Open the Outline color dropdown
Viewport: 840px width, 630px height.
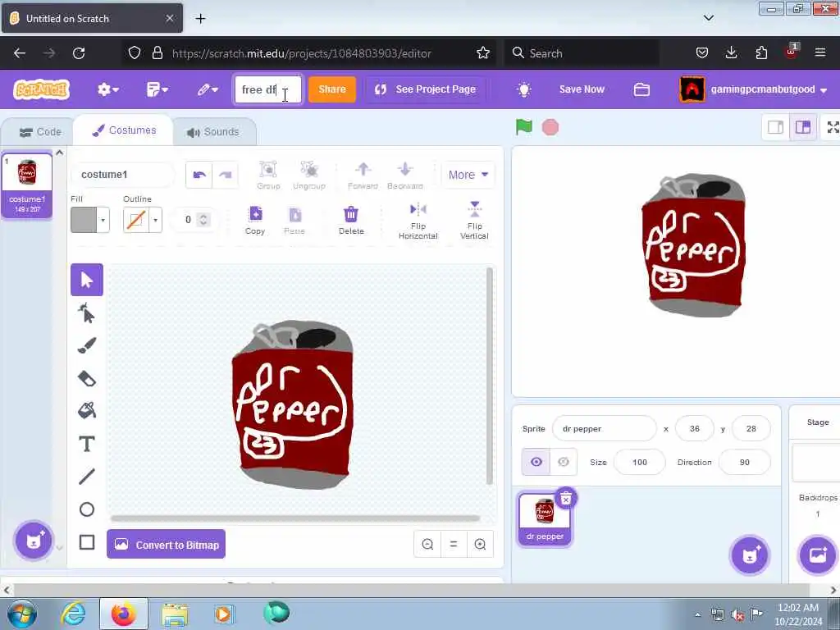point(155,220)
